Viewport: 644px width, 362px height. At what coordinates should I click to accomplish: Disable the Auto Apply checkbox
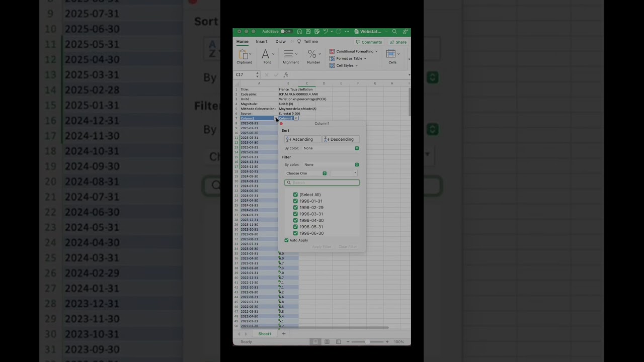tap(287, 240)
